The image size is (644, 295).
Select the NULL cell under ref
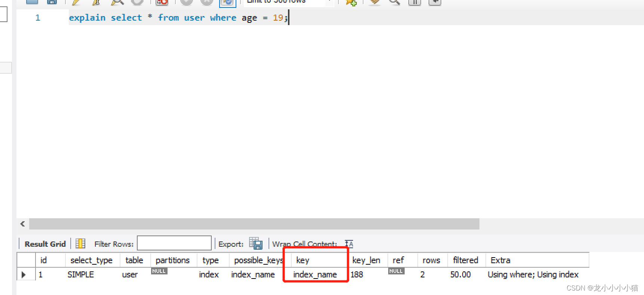pyautogui.click(x=396, y=271)
